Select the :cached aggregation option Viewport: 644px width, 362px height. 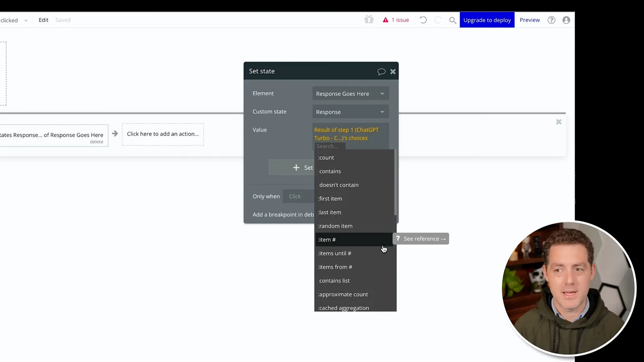click(354, 307)
